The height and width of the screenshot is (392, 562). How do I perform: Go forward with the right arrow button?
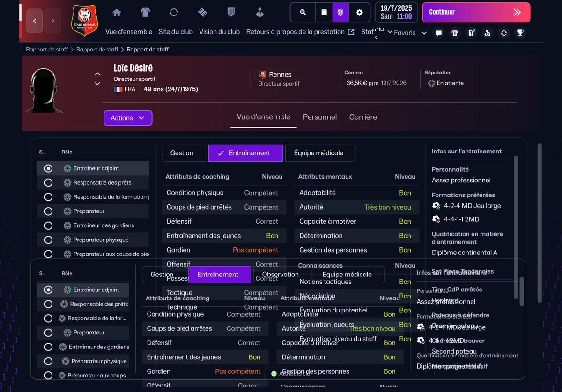tap(53, 21)
